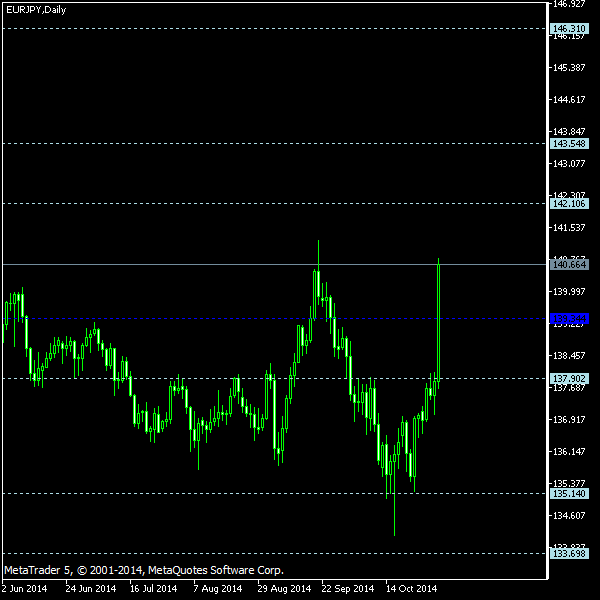Click the 143.847 price axis value
This screenshot has height=600, width=600.
point(569,132)
